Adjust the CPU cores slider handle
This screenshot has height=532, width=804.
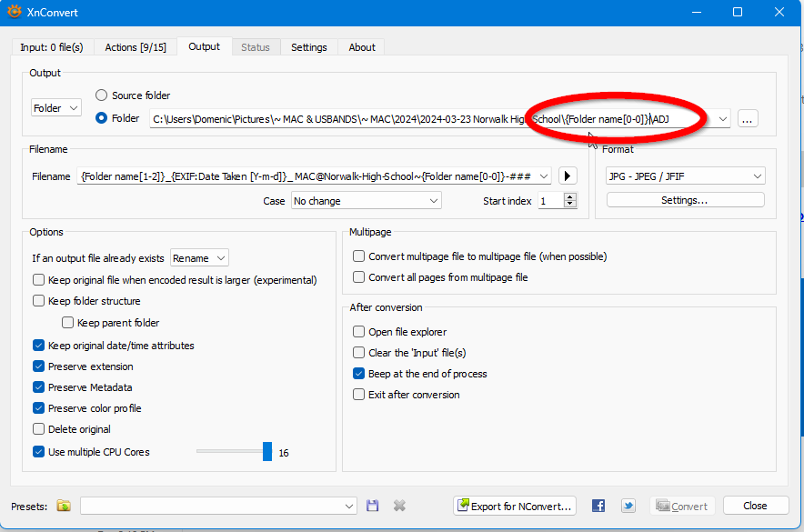[x=267, y=452]
